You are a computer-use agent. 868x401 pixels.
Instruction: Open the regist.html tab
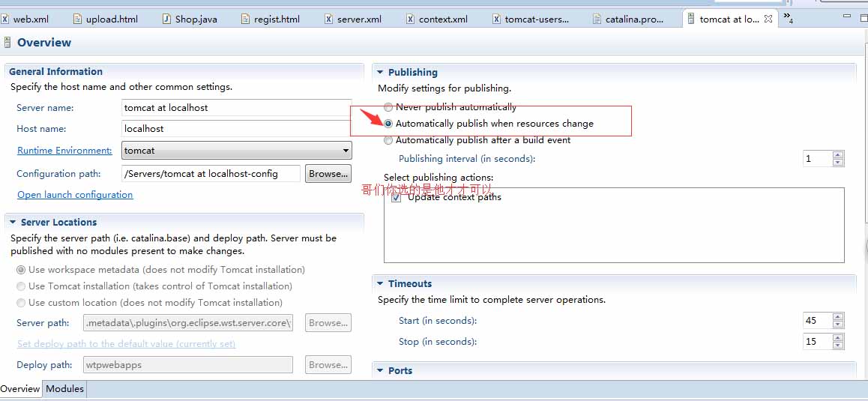pos(271,19)
